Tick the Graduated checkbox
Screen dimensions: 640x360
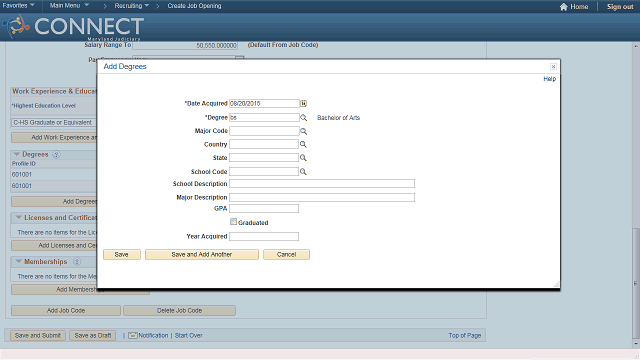tap(233, 222)
